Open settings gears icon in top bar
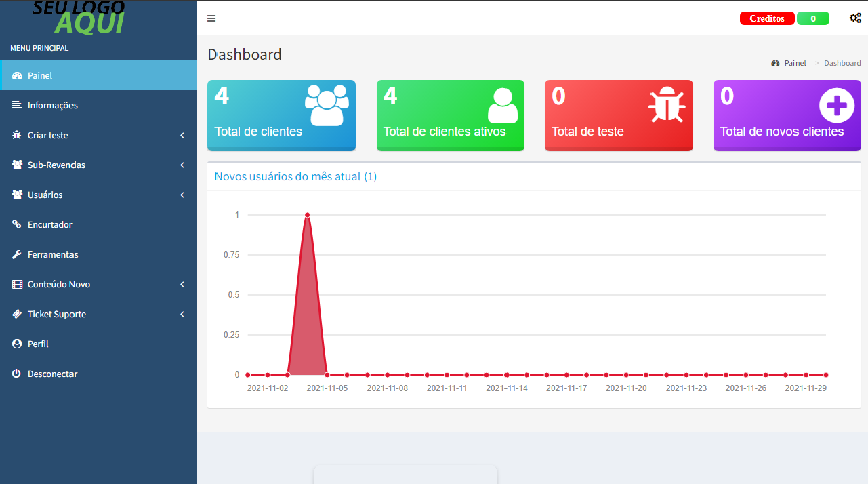Image resolution: width=868 pixels, height=484 pixels. coord(855,18)
